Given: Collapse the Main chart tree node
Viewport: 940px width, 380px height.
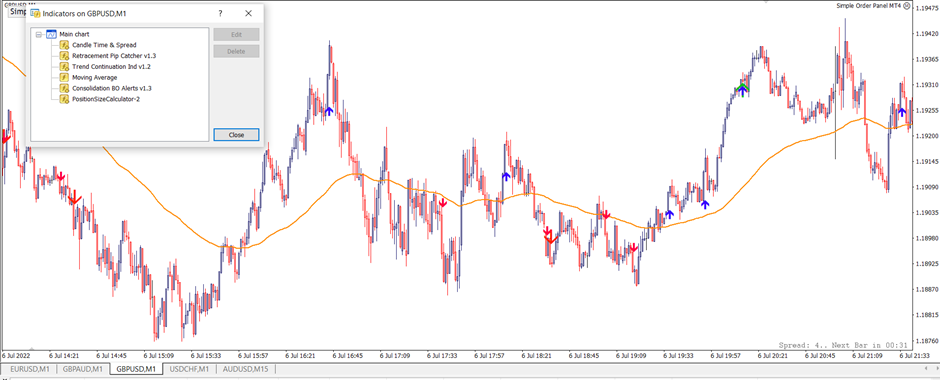Looking at the screenshot, I should 39,34.
